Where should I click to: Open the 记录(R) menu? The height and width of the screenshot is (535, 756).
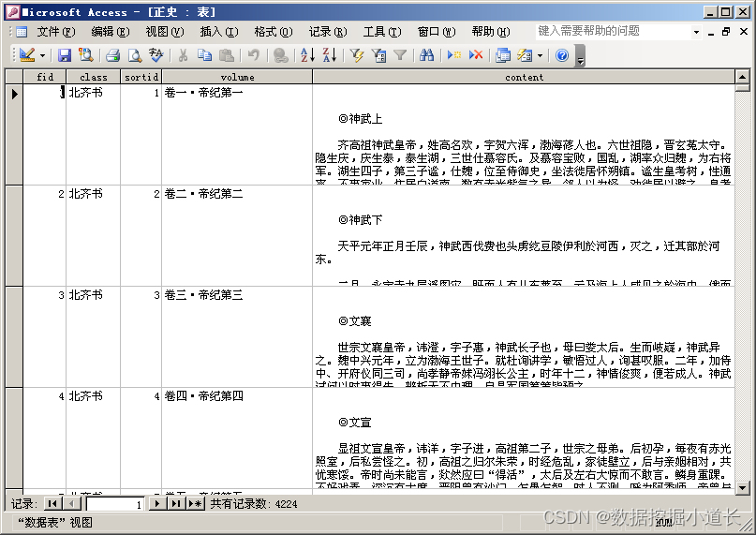click(x=328, y=32)
